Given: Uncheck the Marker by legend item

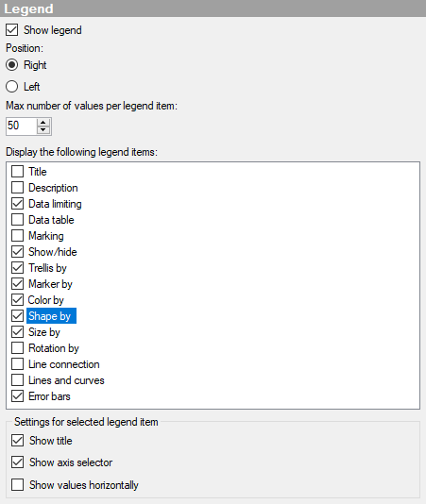Looking at the screenshot, I should [x=17, y=284].
